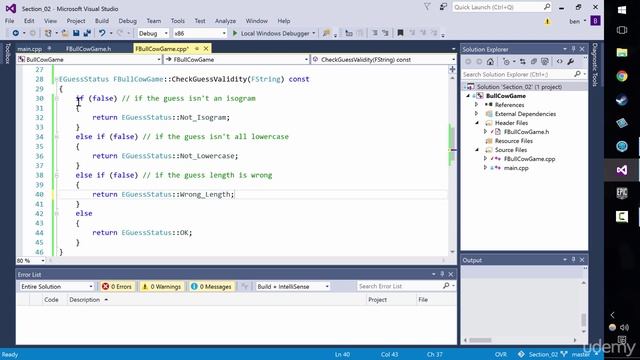
Task: Toggle pin on main.cpp tab
Action: (49, 49)
